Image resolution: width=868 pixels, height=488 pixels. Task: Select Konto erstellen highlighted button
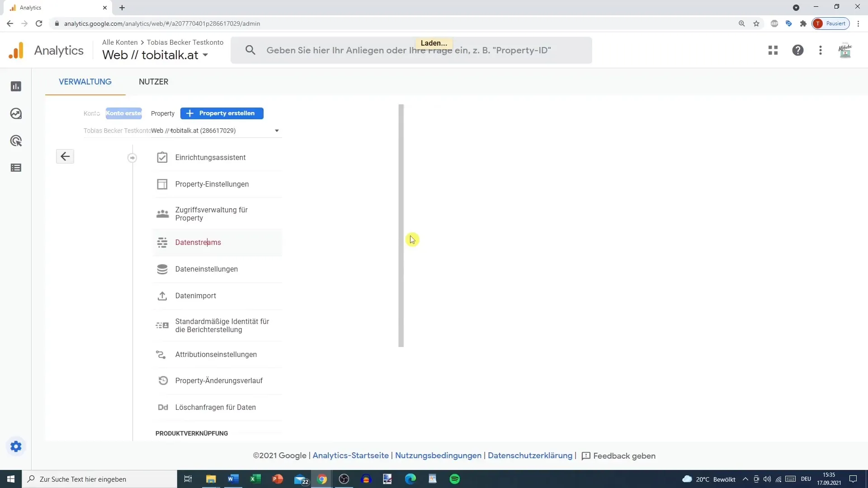(x=124, y=113)
